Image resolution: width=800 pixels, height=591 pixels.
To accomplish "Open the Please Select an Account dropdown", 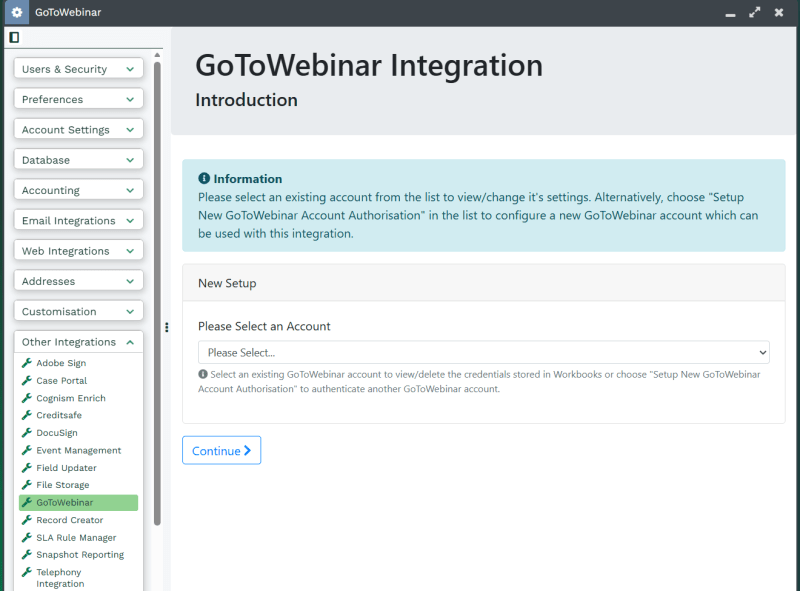I will point(483,352).
